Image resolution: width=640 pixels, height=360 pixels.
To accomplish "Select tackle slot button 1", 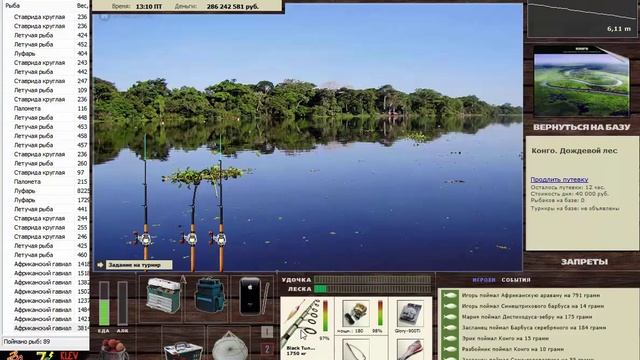I will [267, 332].
